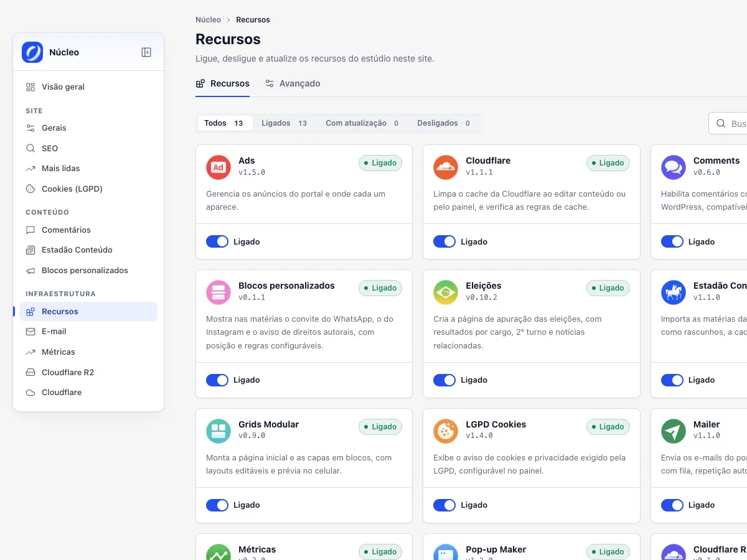Click the Recursos sidebar icon
Screen dimensions: 747x560
(x=31, y=312)
